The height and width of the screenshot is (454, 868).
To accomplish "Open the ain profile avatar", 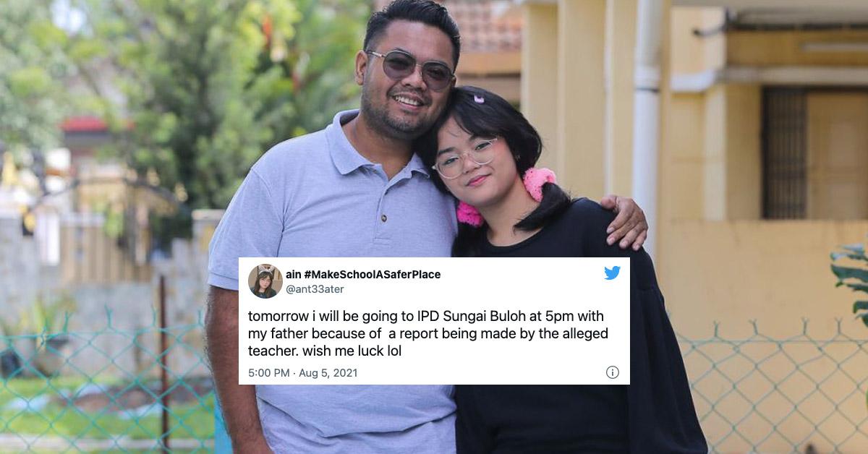I will [x=265, y=281].
